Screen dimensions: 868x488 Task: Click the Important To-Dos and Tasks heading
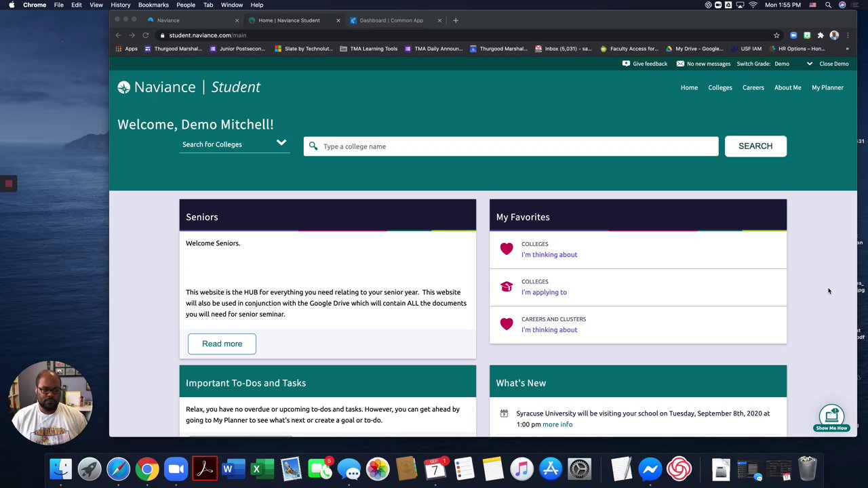point(245,383)
